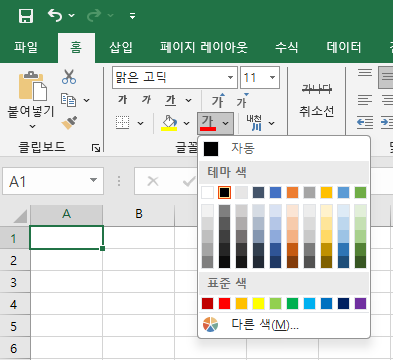393x360 pixels.
Task: Decrease font size button
Action: point(242,100)
